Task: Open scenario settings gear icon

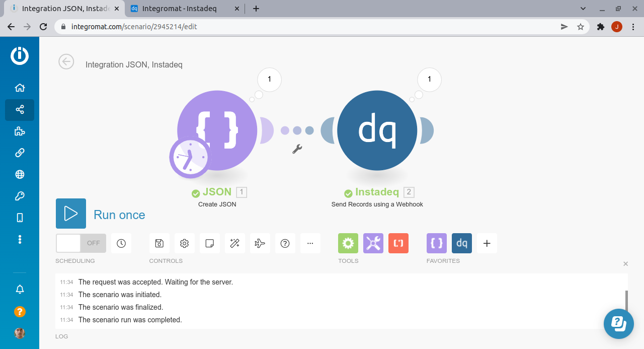Action: [185, 243]
